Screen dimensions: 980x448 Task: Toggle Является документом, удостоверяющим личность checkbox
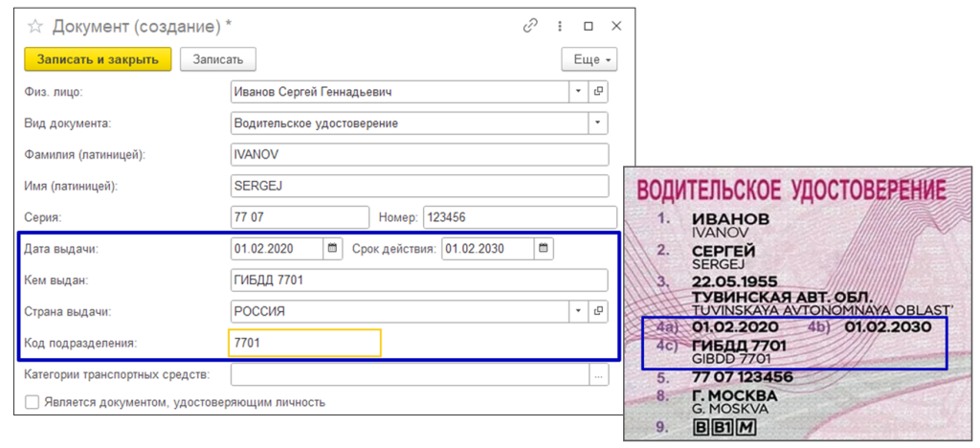point(33,402)
